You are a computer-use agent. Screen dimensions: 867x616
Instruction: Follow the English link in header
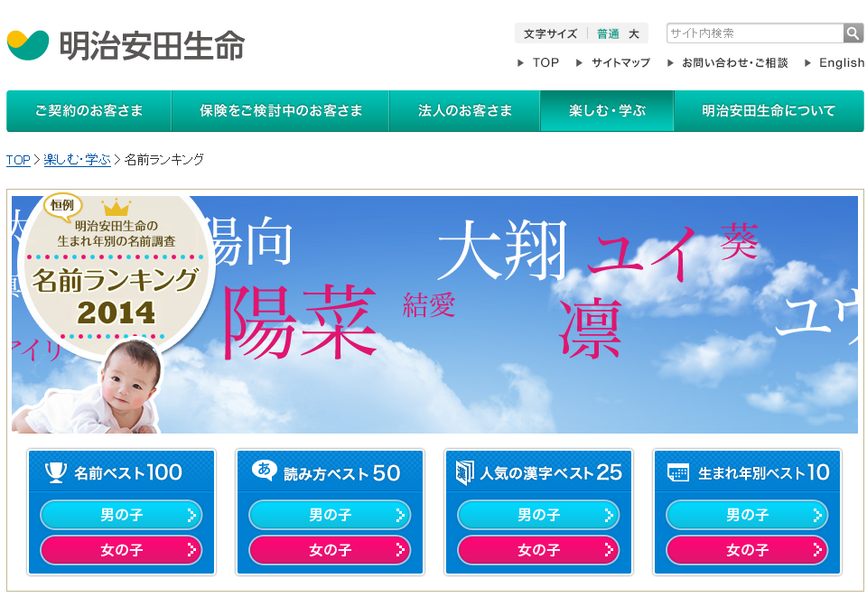click(x=842, y=63)
